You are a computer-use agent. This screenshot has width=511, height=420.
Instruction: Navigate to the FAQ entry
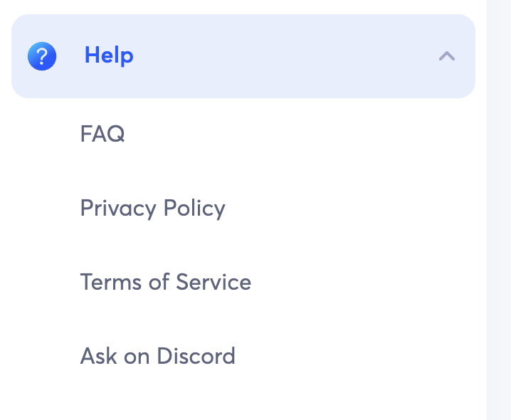click(102, 134)
